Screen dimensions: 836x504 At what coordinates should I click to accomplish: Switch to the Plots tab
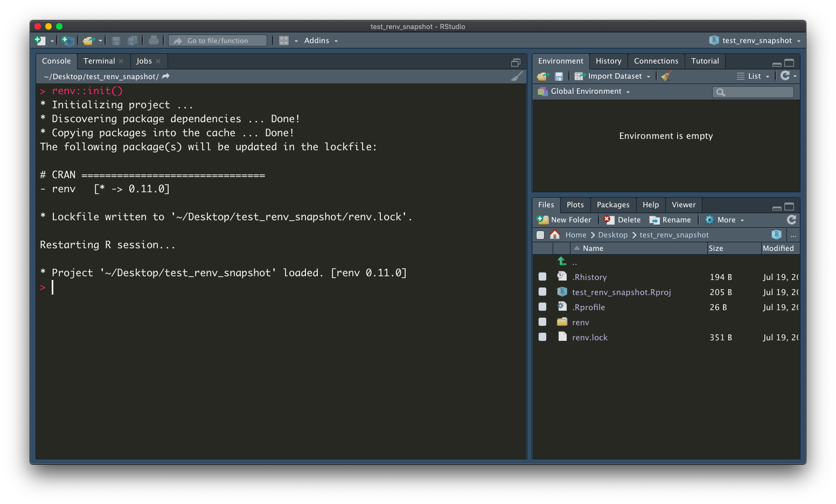tap(575, 205)
